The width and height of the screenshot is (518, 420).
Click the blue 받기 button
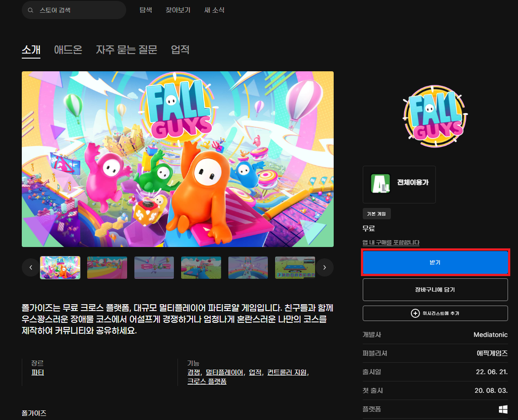click(x=435, y=262)
